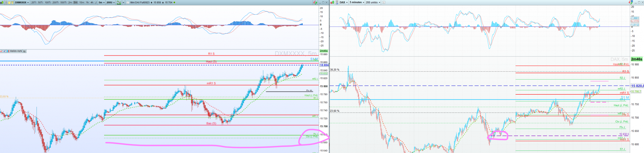
Task: Click the info icon next to 200 unités
Action: [x=384, y=2]
